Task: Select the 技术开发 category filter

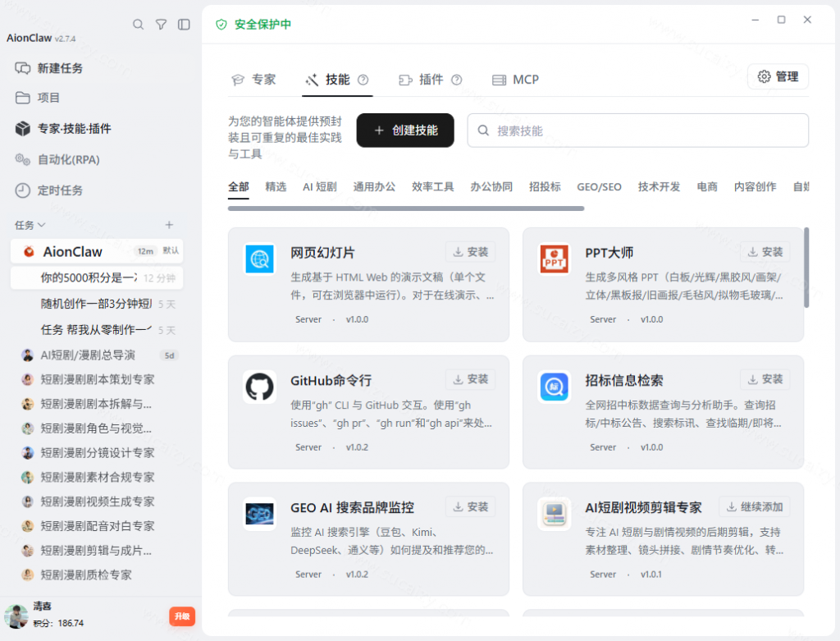Action: click(x=659, y=186)
